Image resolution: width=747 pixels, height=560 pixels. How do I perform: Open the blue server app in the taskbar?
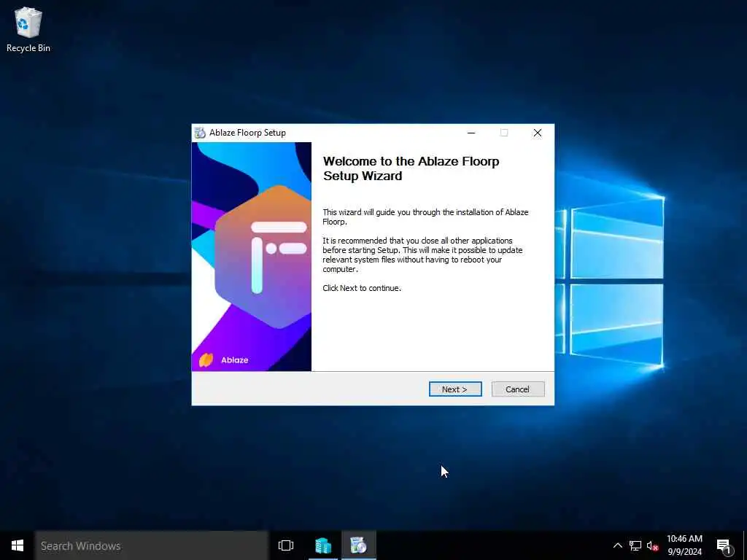(323, 545)
